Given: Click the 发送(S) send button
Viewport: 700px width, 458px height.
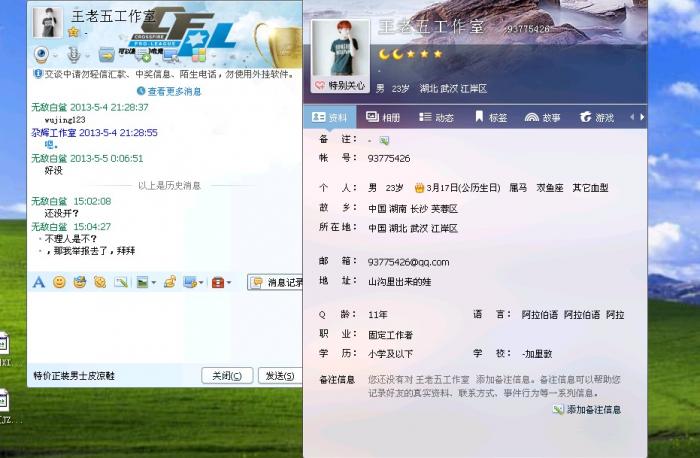Looking at the screenshot, I should tap(280, 376).
